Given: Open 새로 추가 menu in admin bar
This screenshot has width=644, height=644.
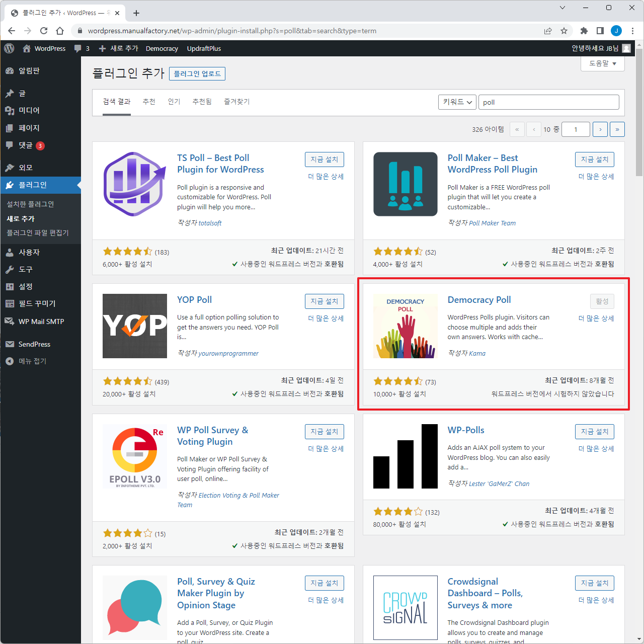Looking at the screenshot, I should [118, 48].
